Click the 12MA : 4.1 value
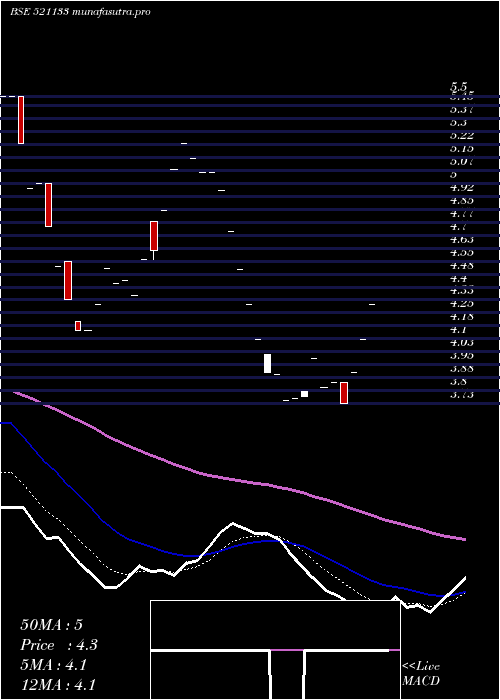Screen dimensions: 500x700 pos(58,684)
